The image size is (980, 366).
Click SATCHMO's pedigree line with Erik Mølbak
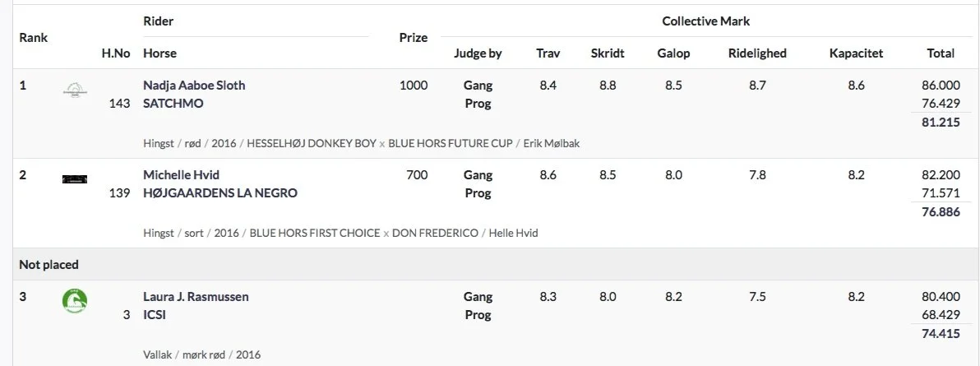tap(361, 143)
